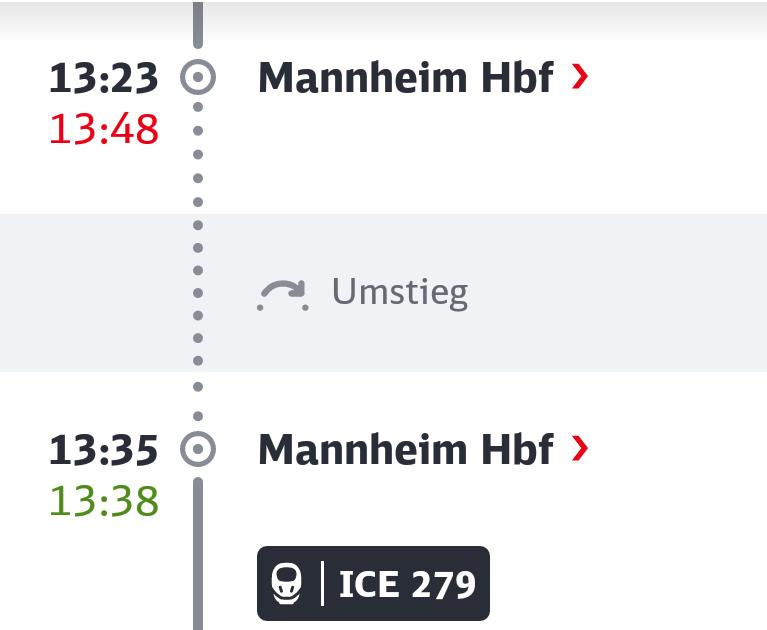
Task: Click solid route line above arrival
Action: [x=198, y=24]
